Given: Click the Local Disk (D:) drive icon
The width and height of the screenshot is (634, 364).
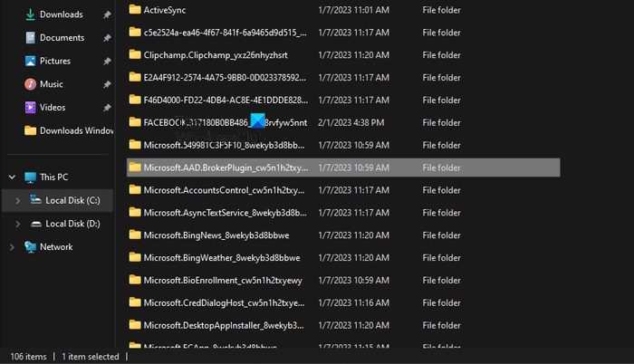Looking at the screenshot, I should coord(36,224).
